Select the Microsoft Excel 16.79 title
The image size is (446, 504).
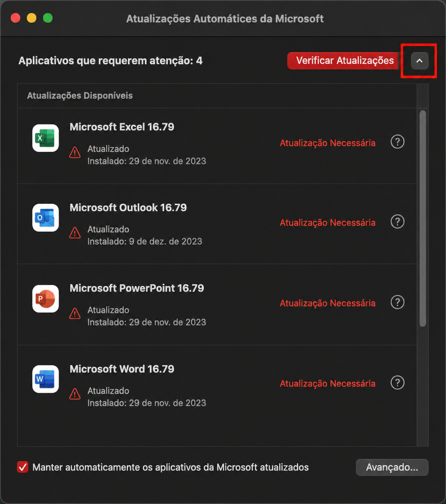pos(122,127)
